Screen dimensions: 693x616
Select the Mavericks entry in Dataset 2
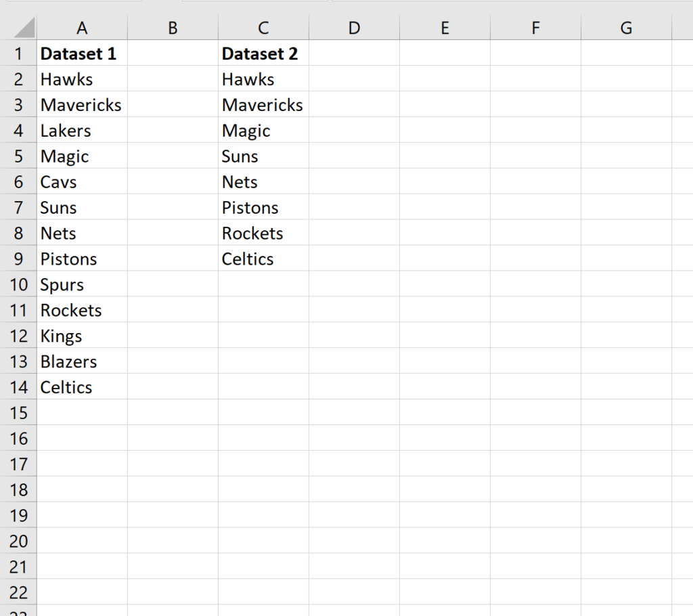tap(263, 105)
